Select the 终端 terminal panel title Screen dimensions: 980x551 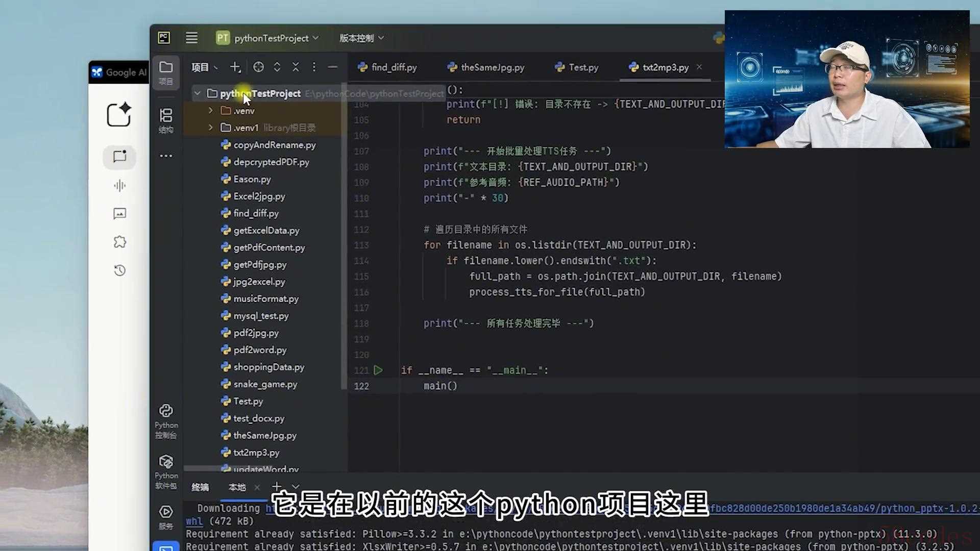point(200,487)
